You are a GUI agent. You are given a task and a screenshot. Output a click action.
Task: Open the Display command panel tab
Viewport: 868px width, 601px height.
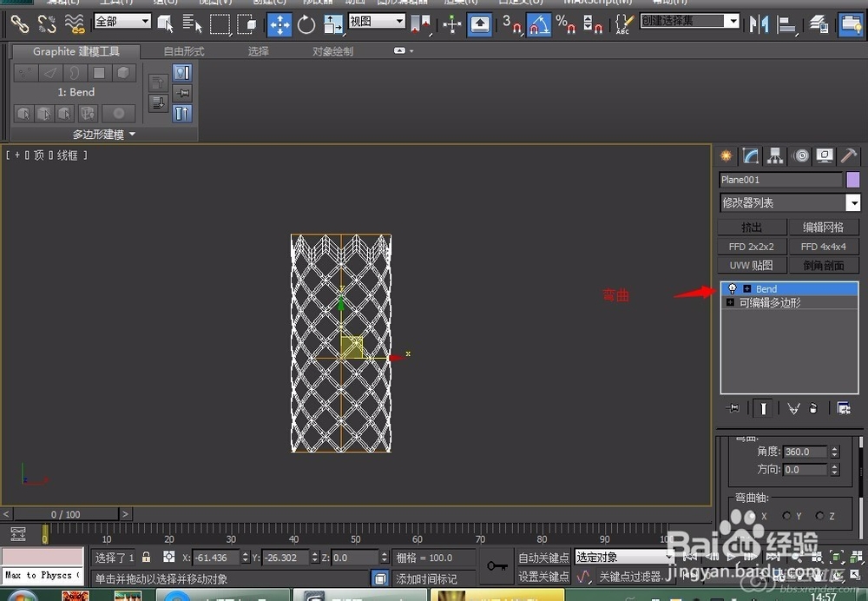[x=825, y=156]
